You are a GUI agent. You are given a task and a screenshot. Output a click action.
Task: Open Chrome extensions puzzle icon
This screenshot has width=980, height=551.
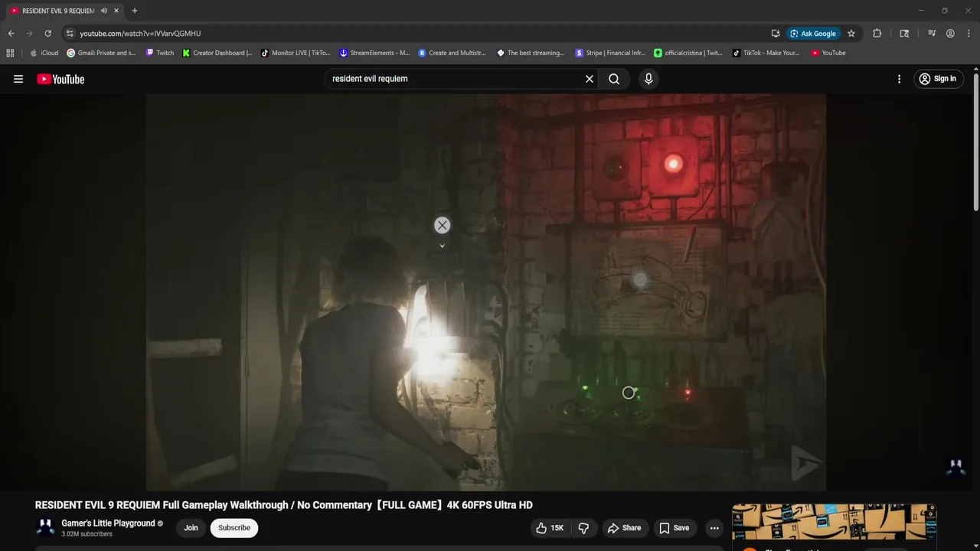877,34
